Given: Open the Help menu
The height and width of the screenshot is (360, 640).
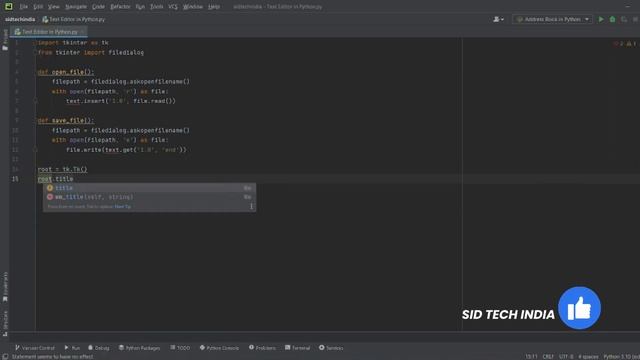Looking at the screenshot, I should pyautogui.click(x=214, y=7).
